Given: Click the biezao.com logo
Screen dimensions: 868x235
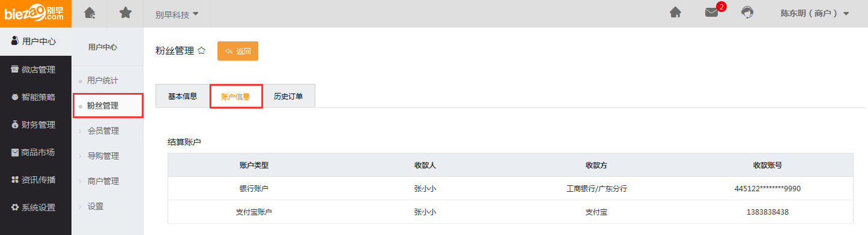Looking at the screenshot, I should coord(35,13).
